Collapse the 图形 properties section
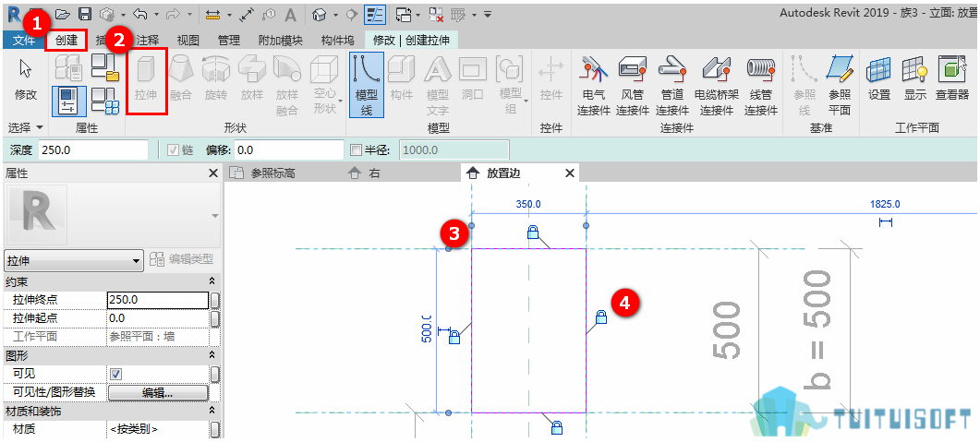Image resolution: width=980 pixels, height=442 pixels. point(212,356)
